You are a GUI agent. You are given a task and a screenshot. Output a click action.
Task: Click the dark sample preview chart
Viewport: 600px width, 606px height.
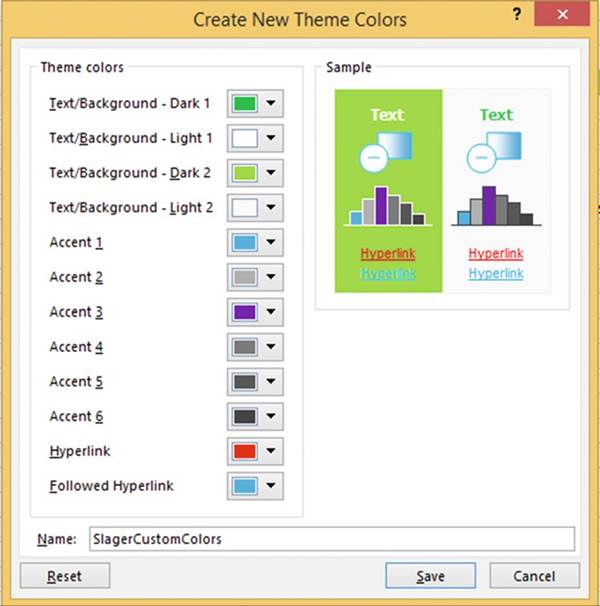pyautogui.click(x=388, y=206)
